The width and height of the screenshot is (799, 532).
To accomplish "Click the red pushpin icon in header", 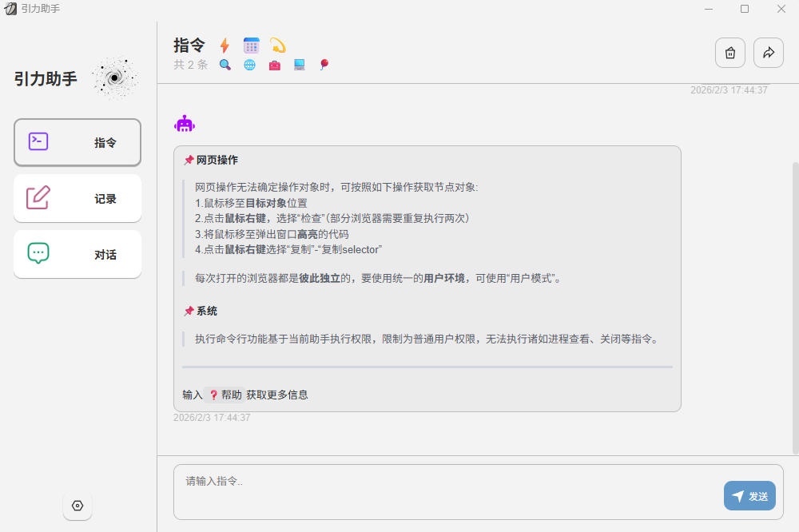I will pos(324,65).
